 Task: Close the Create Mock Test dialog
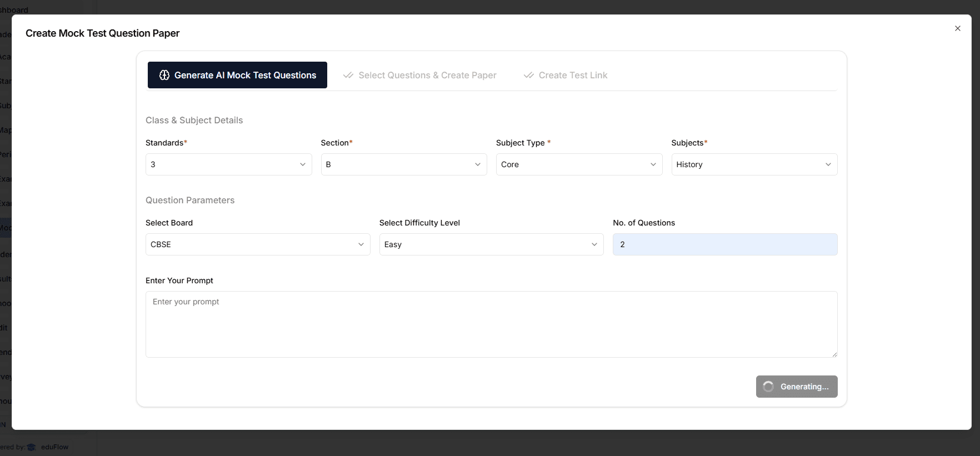tap(957, 28)
